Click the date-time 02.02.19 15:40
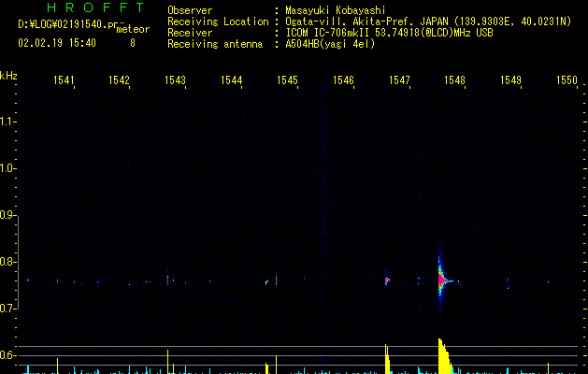588x374 pixels. click(57, 43)
